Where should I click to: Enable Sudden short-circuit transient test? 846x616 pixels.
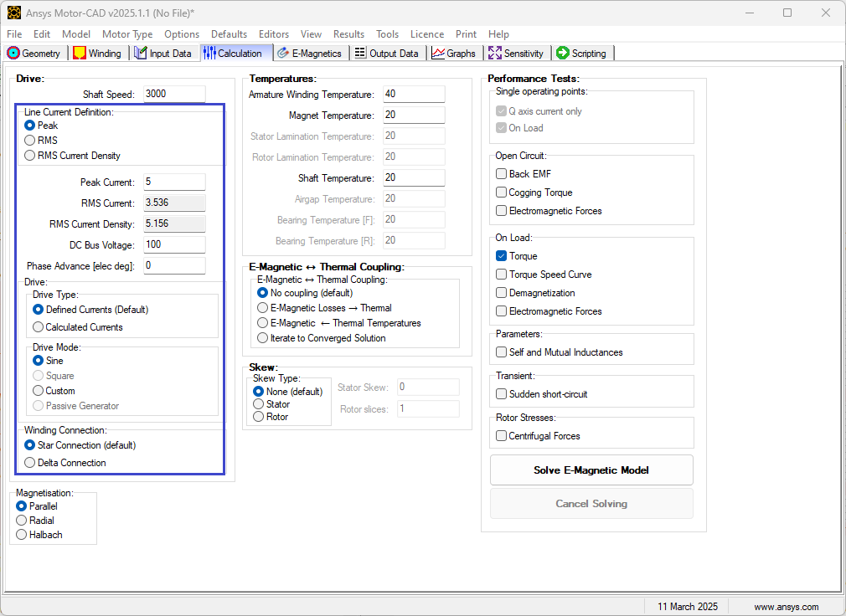click(x=501, y=393)
